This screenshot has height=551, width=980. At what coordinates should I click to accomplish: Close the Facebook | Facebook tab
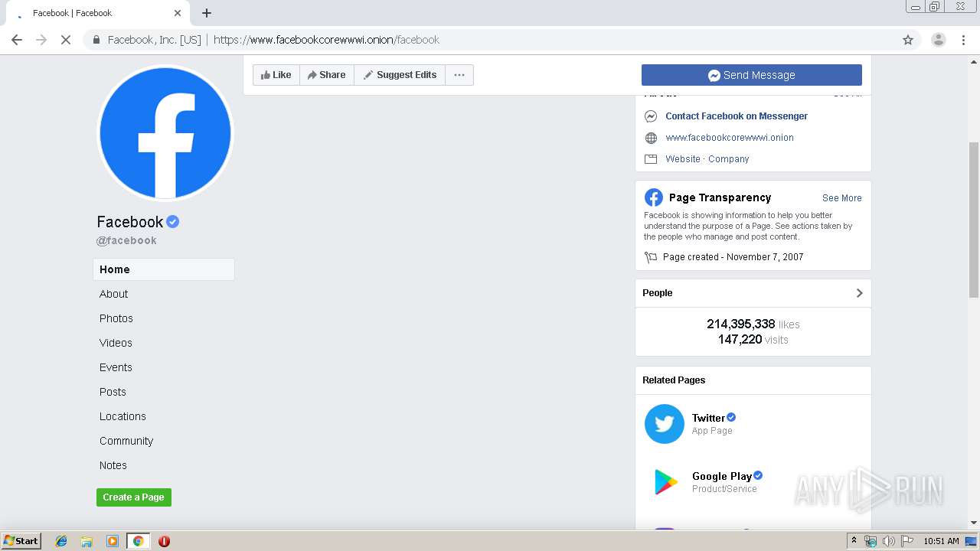pyautogui.click(x=178, y=13)
